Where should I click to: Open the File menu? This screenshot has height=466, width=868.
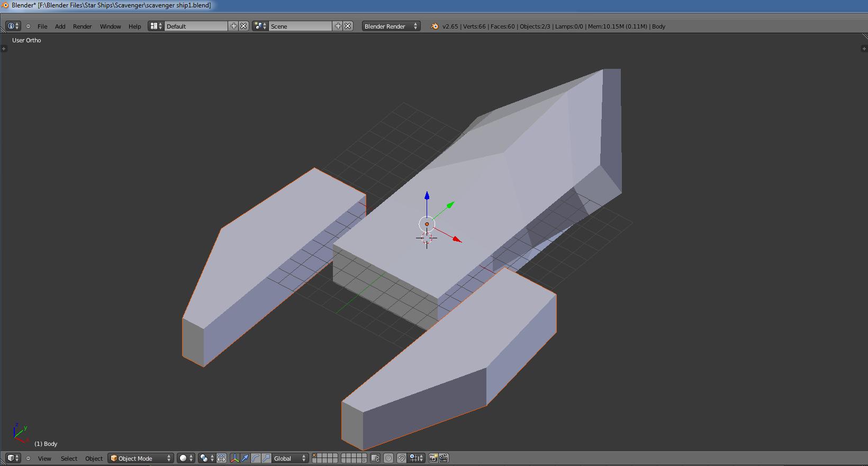(42, 26)
